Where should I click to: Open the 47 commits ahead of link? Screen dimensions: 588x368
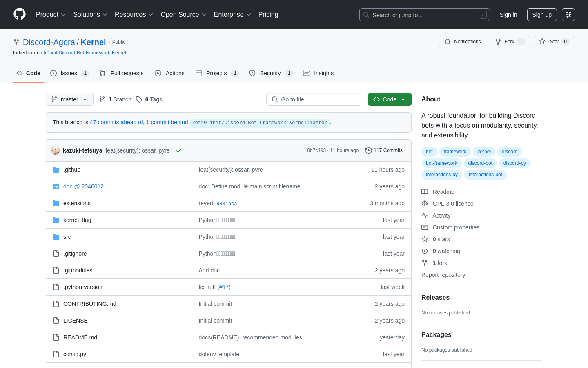click(x=116, y=122)
